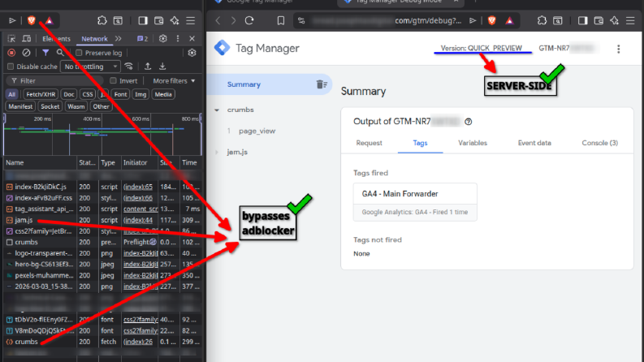The image size is (644, 362).
Task: Click the address bar in Tag Manager window
Action: pyautogui.click(x=386, y=20)
